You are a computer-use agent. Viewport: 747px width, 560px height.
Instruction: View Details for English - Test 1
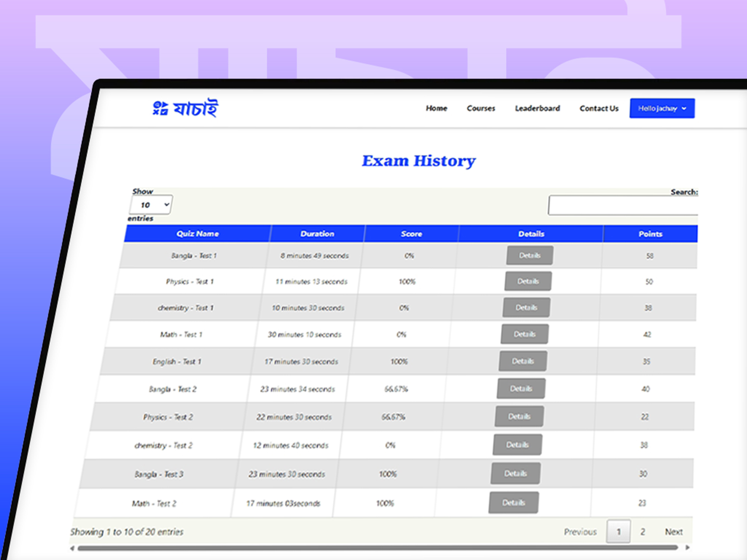coord(523,361)
